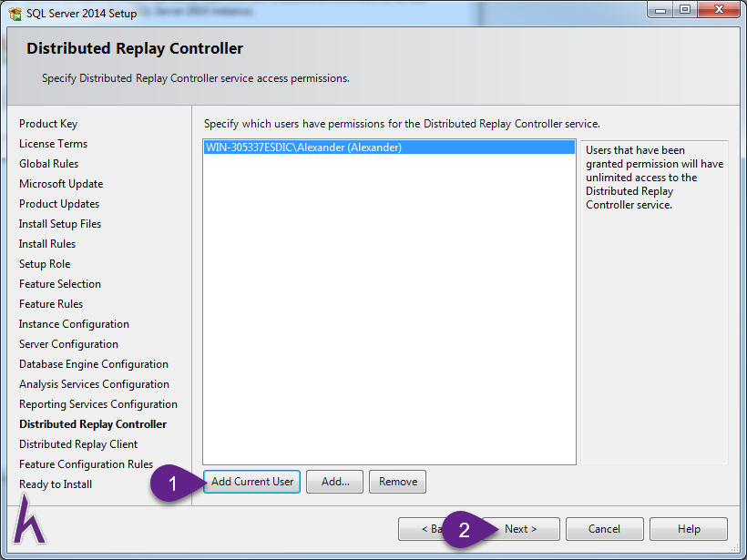
Task: Select Distributed Replay Controller step
Action: click(93, 423)
